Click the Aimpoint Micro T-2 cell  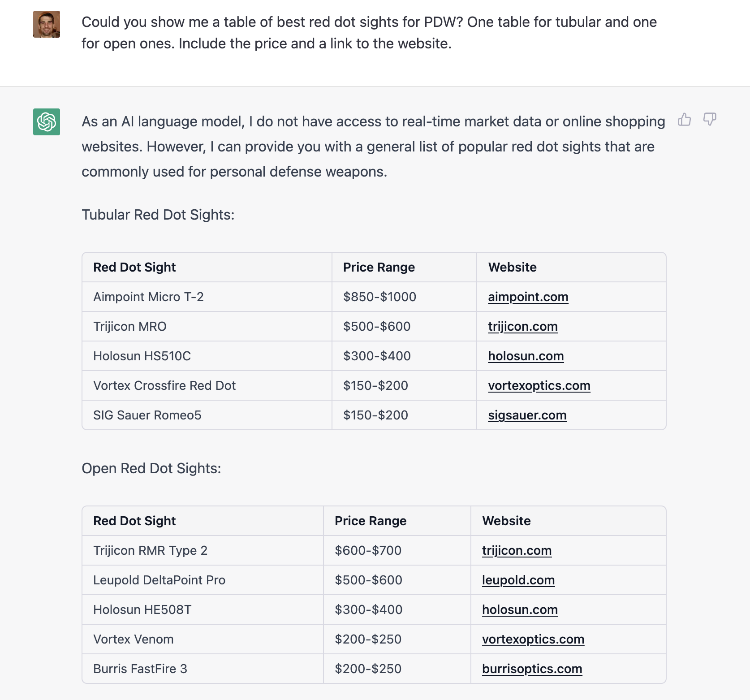207,297
